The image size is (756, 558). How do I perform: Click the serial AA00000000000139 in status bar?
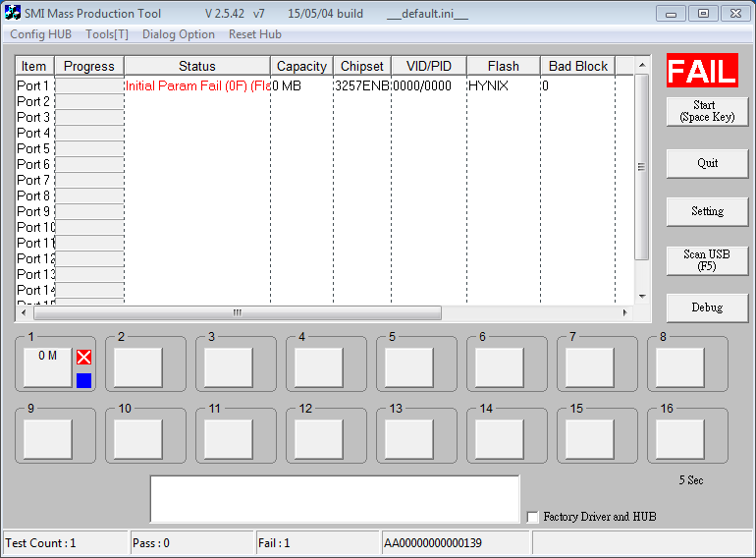tap(433, 543)
